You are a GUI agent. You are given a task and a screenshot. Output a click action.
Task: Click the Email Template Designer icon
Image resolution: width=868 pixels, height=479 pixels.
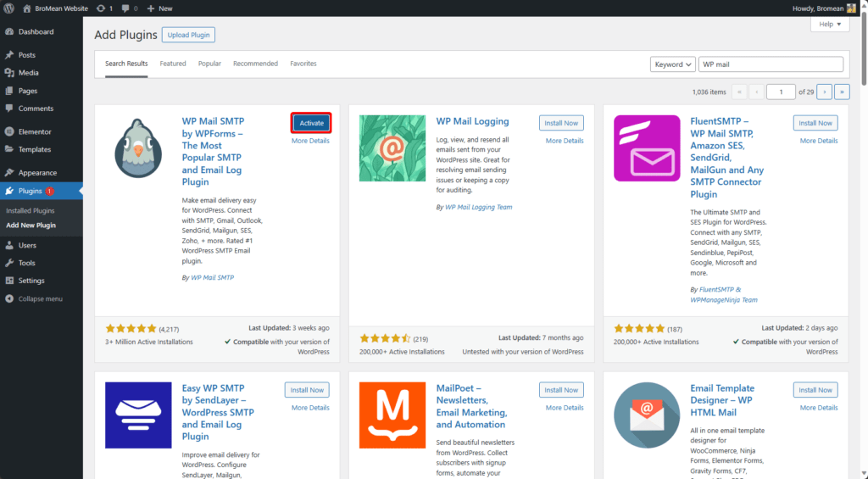coord(647,415)
